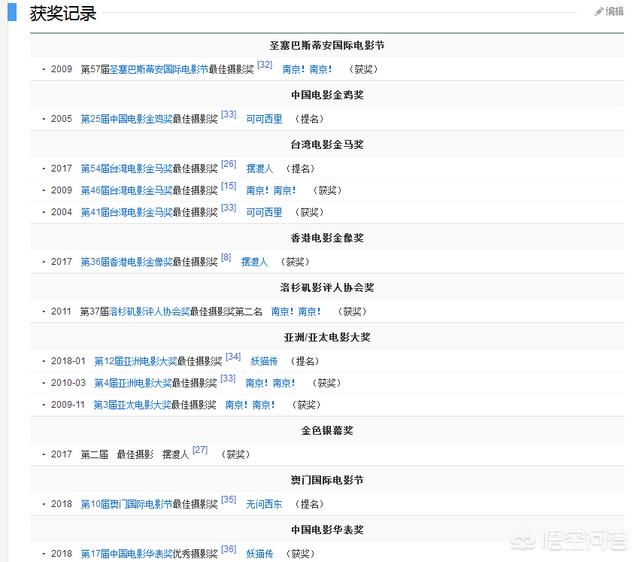Screen dimensions: 640x562
Task: Click reference [8] in the 金像奖 row
Action: [225, 257]
